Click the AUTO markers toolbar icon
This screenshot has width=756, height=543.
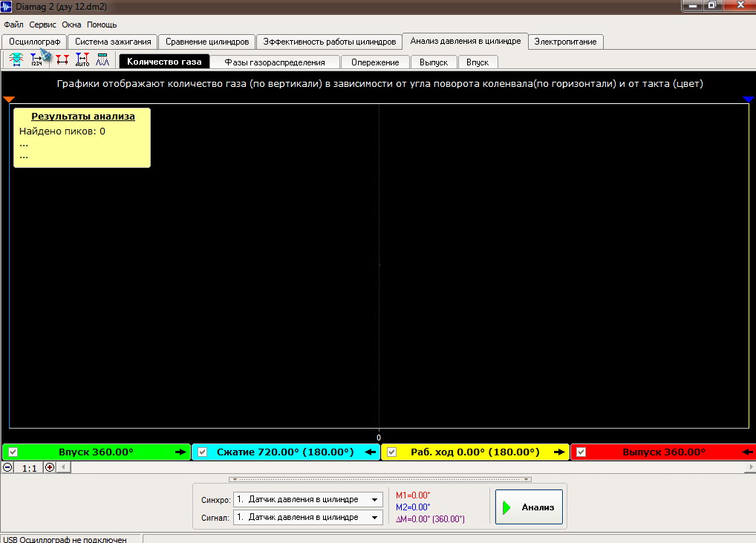click(x=82, y=60)
